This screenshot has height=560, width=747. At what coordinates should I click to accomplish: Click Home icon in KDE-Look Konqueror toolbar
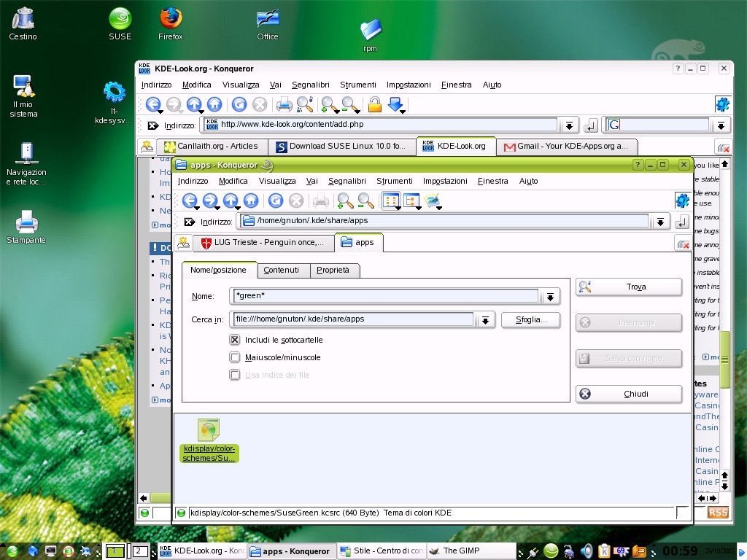point(214,104)
